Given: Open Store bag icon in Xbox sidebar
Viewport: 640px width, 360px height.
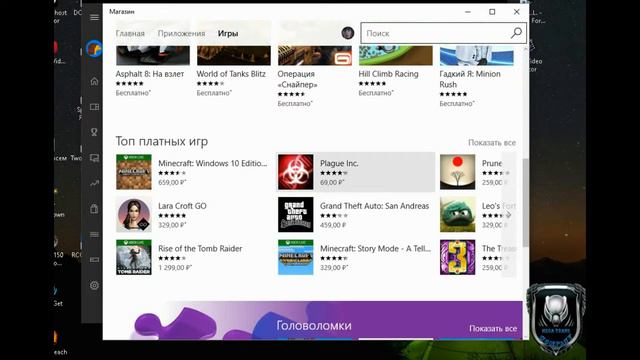Looking at the screenshot, I should (x=94, y=209).
